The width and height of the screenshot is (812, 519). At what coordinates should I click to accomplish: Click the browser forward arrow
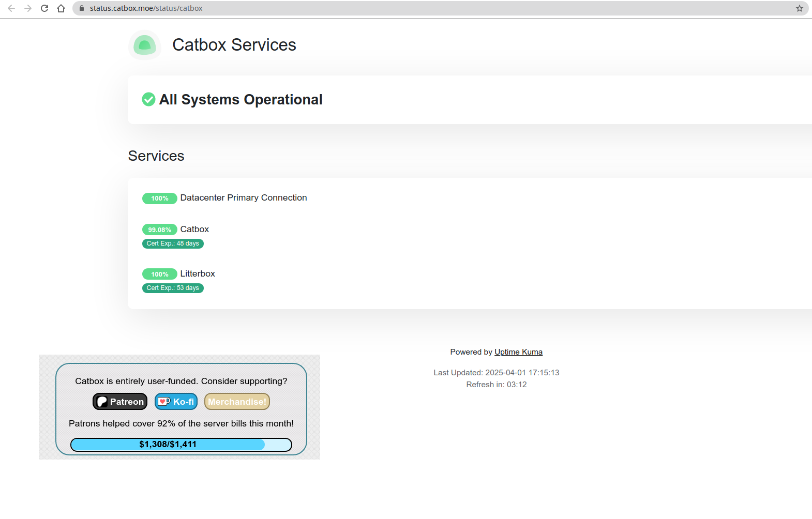coord(28,8)
